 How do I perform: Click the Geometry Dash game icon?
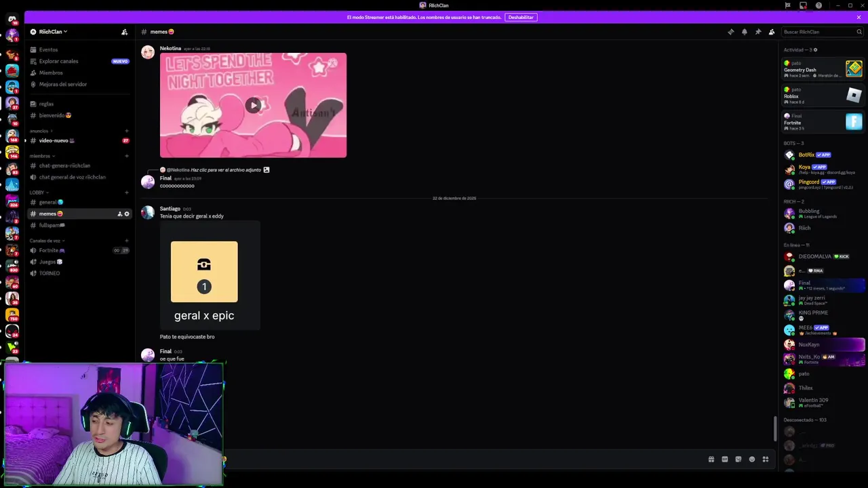(x=854, y=68)
